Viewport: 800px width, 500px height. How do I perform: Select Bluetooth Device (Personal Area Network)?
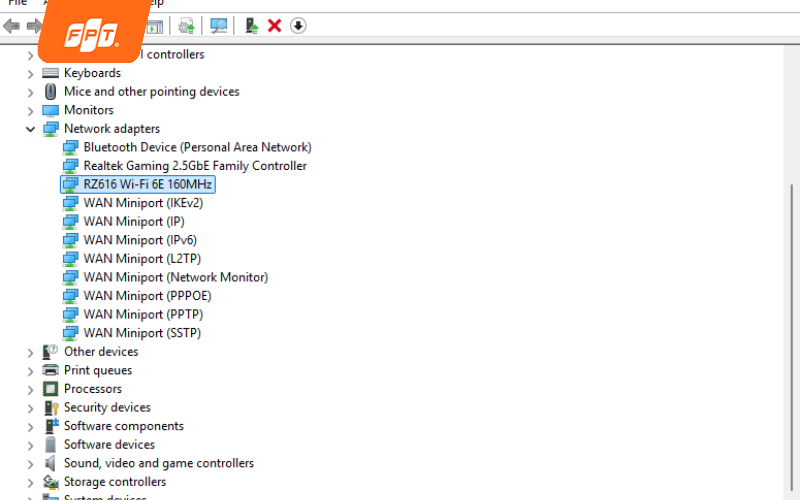(197, 147)
